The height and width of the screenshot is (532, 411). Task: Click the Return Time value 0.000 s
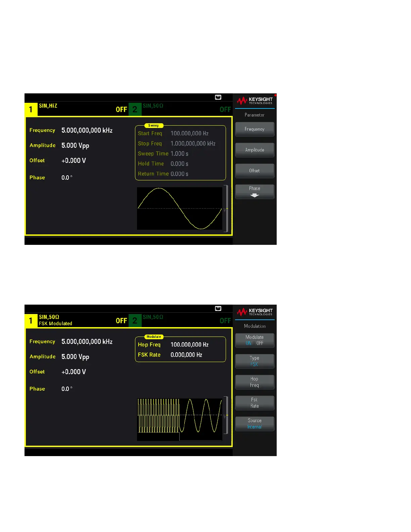point(179,174)
